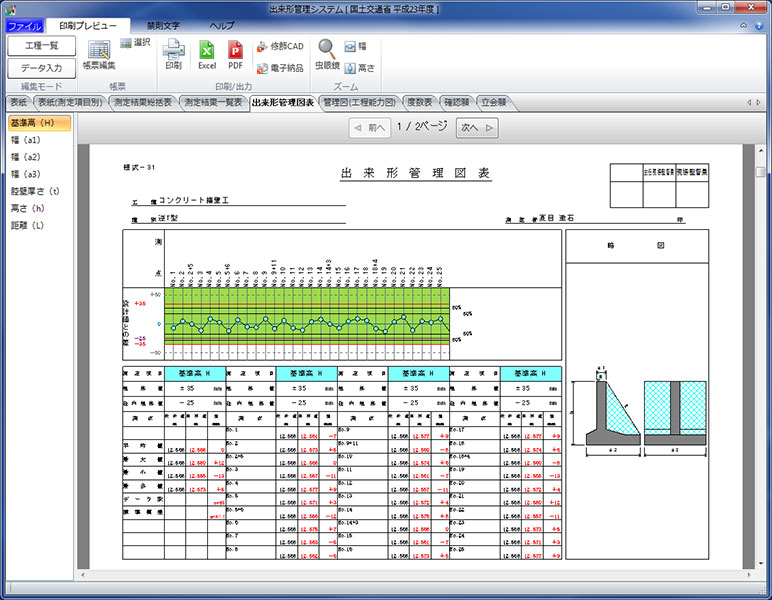The width and height of the screenshot is (772, 600).
Task: Select 胸壁厚さ (t) in the item list
Action: [x=35, y=191]
